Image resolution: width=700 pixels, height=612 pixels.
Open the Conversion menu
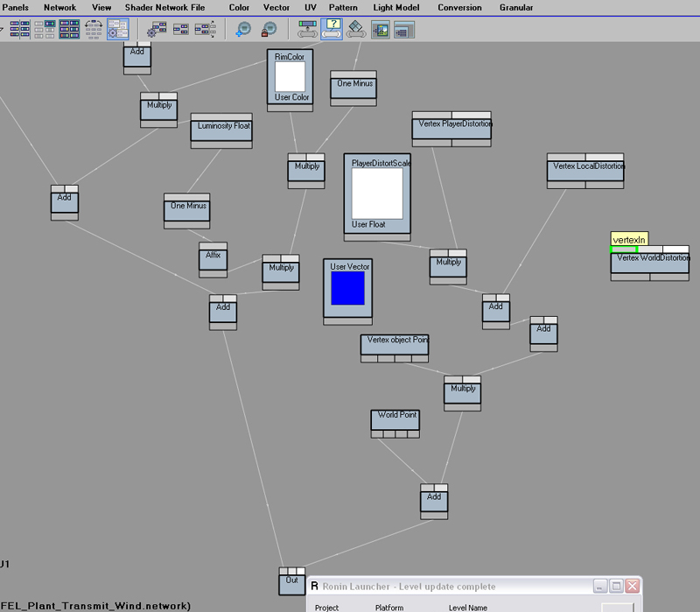tap(459, 8)
